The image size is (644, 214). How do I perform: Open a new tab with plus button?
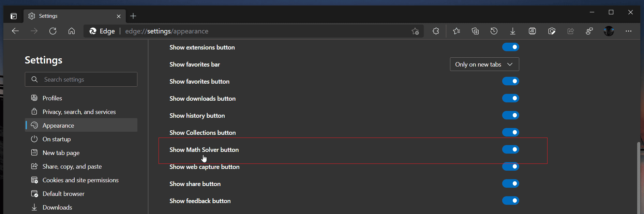tap(133, 16)
